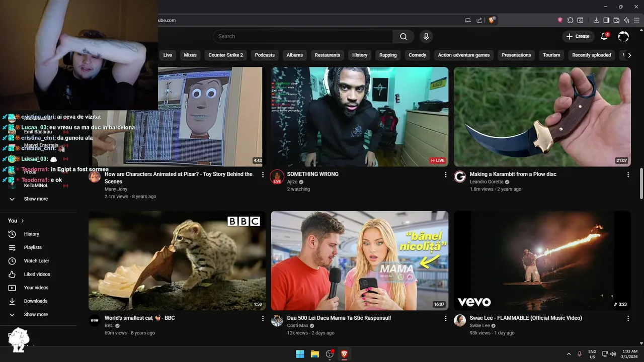Click the YouTube search input field

(x=303, y=36)
